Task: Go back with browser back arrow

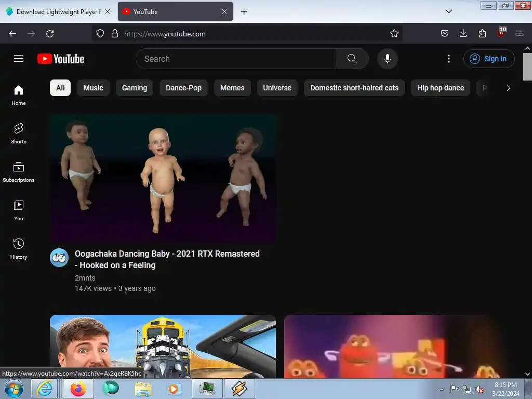Action: tap(12, 34)
